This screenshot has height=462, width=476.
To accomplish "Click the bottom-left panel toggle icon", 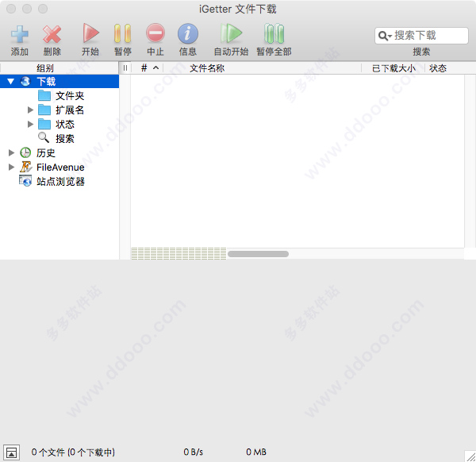I will 12,452.
